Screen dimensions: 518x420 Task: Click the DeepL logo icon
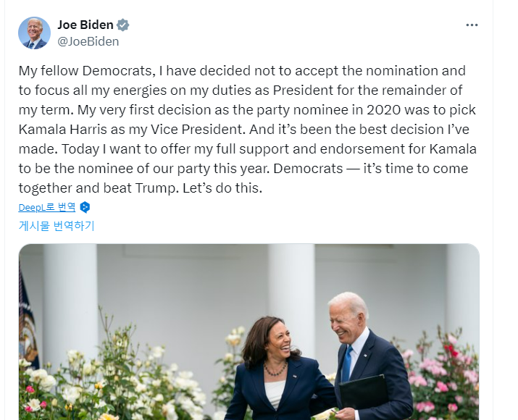click(85, 207)
